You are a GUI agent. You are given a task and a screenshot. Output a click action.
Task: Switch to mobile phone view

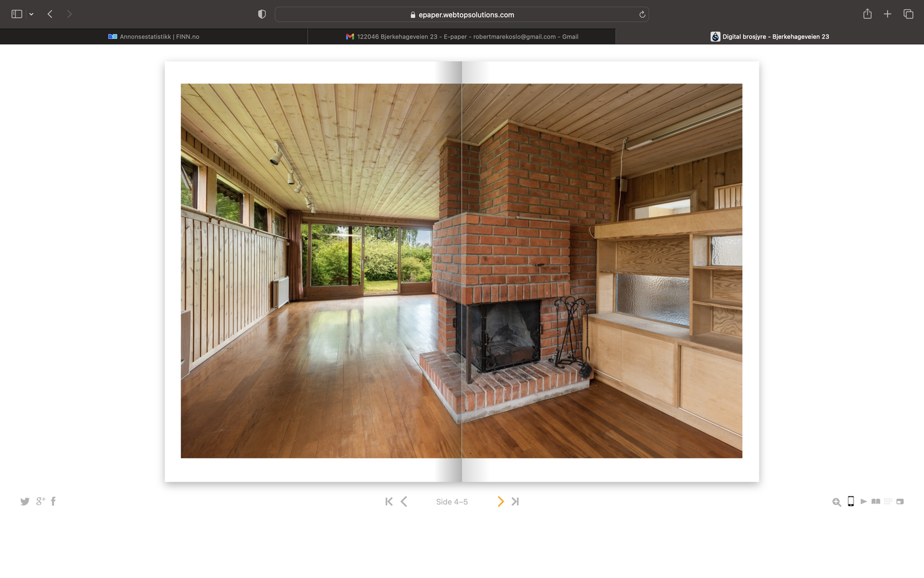(x=851, y=501)
